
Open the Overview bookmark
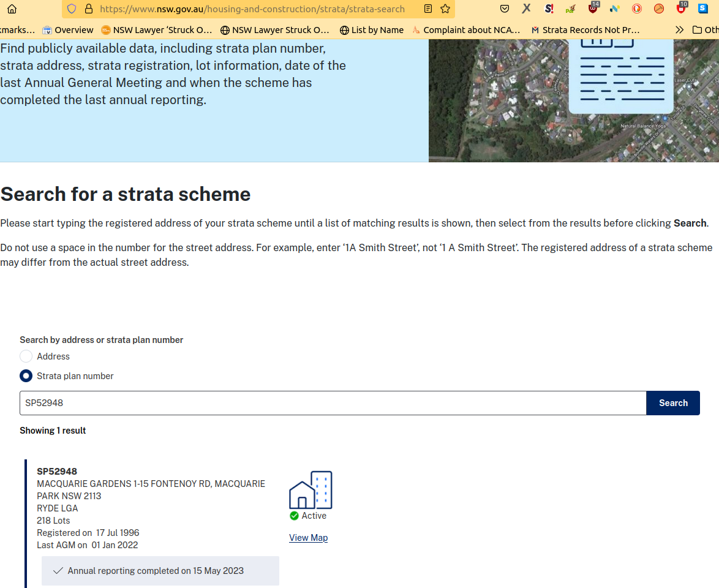(68, 30)
